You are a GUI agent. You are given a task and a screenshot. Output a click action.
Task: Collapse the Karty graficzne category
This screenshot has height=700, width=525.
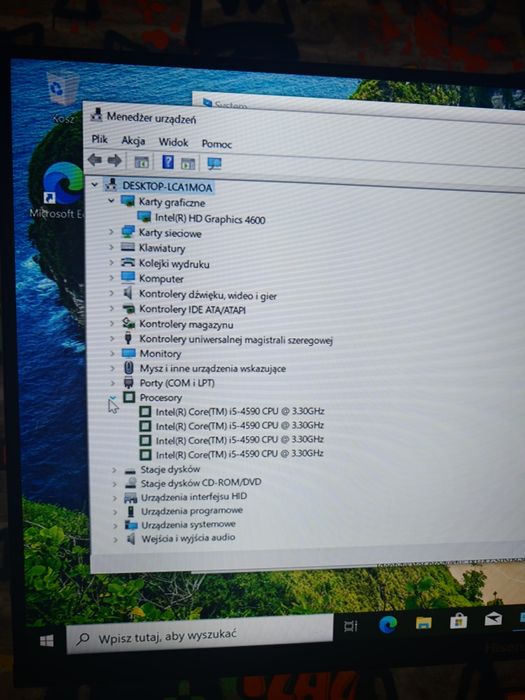coord(111,201)
